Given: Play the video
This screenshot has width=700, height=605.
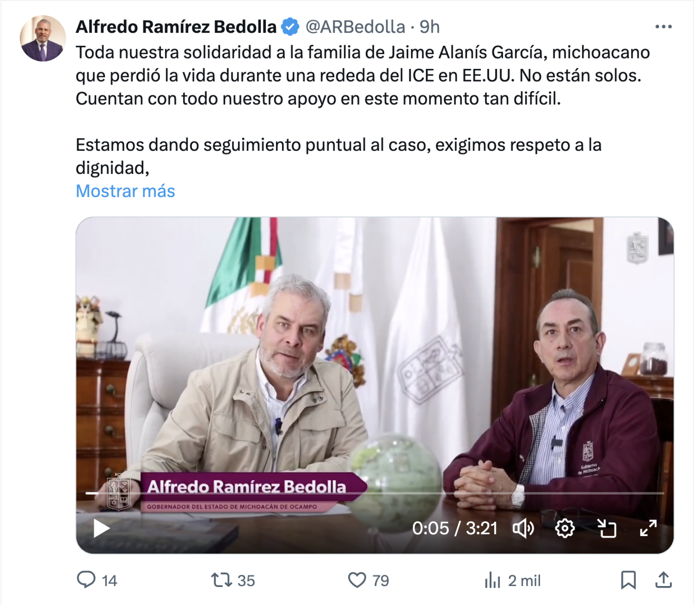Looking at the screenshot, I should [101, 528].
